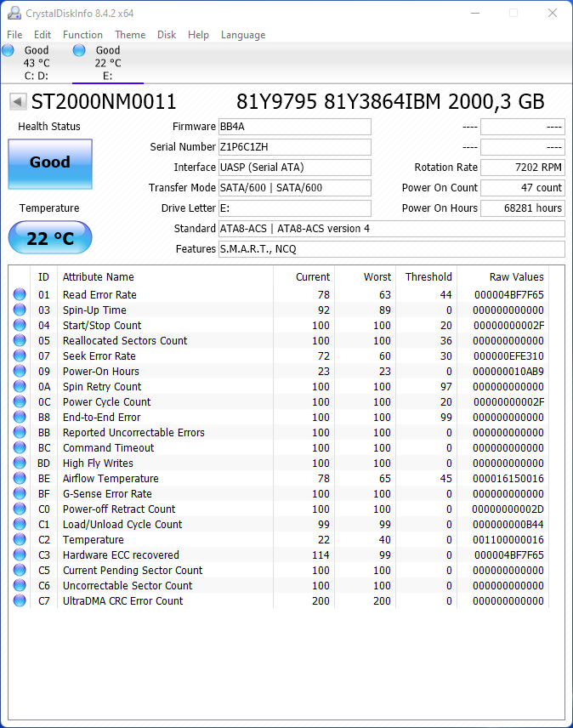Click the Features field S.M.A.R.T., NCQ
The image size is (573, 728).
pyautogui.click(x=392, y=249)
